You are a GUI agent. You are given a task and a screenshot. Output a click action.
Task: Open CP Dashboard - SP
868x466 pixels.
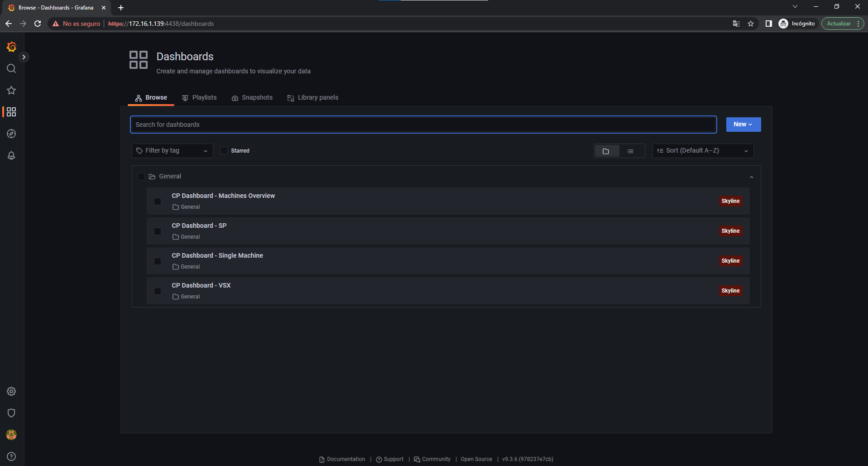(x=199, y=226)
